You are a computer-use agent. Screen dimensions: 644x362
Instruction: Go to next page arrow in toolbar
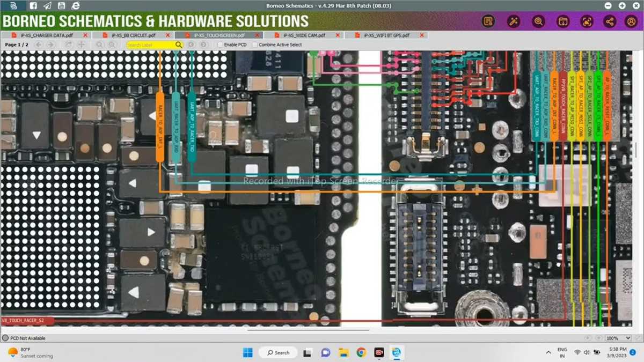click(50, 45)
